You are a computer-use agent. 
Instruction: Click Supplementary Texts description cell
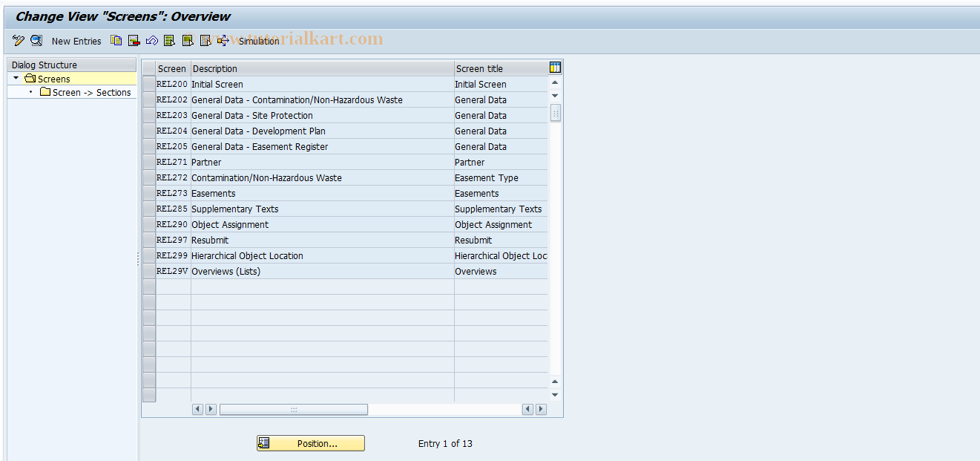(x=322, y=209)
